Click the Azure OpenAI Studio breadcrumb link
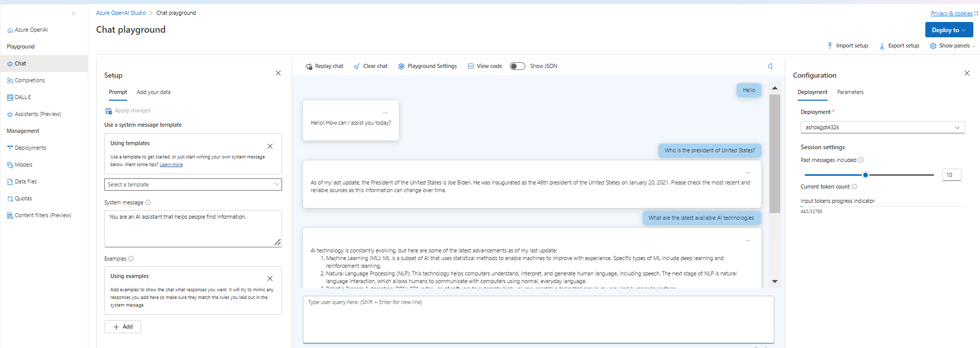Screen dimensions: 980x348 point(121,13)
